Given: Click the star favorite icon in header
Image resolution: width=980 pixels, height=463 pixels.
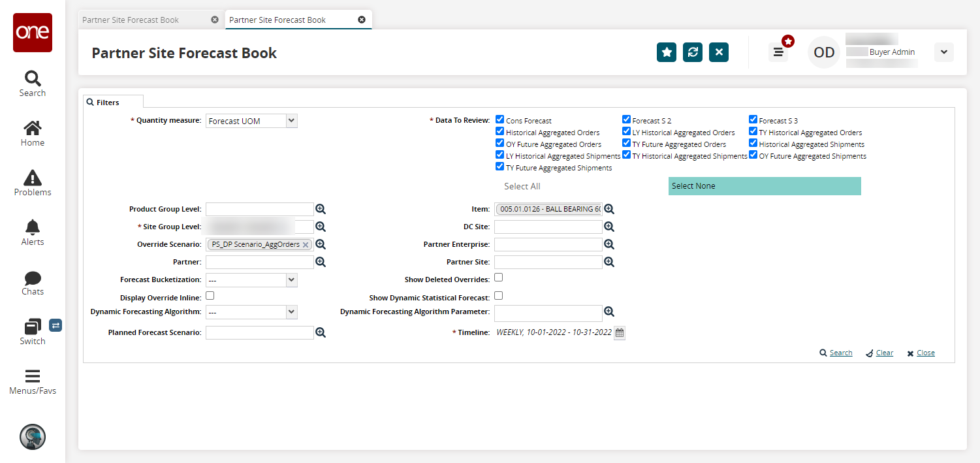Looking at the screenshot, I should [666, 52].
